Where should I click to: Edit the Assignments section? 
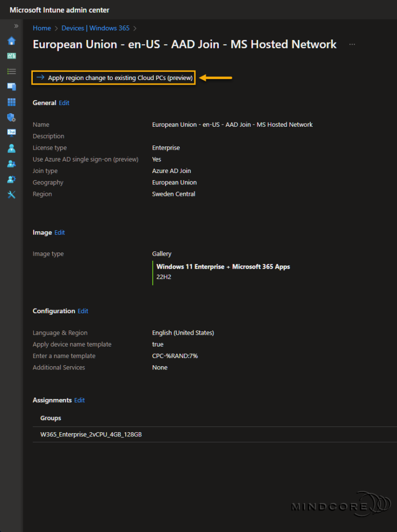coord(80,401)
